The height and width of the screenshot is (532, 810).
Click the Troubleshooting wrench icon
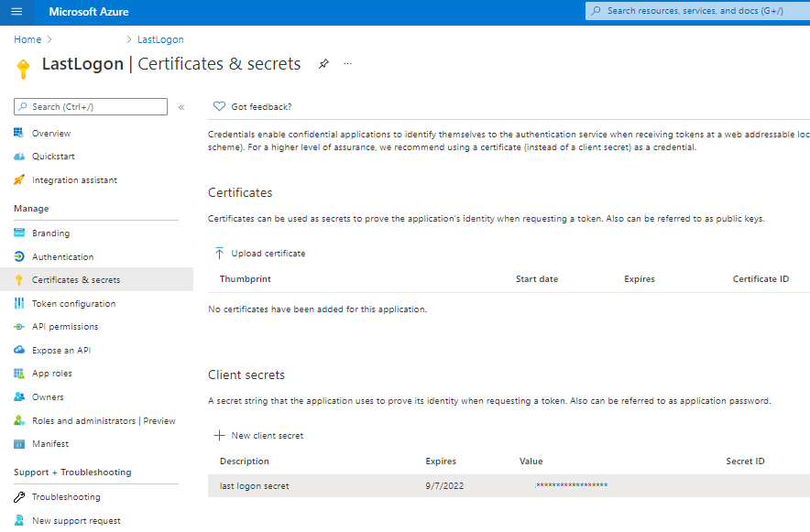click(x=20, y=496)
